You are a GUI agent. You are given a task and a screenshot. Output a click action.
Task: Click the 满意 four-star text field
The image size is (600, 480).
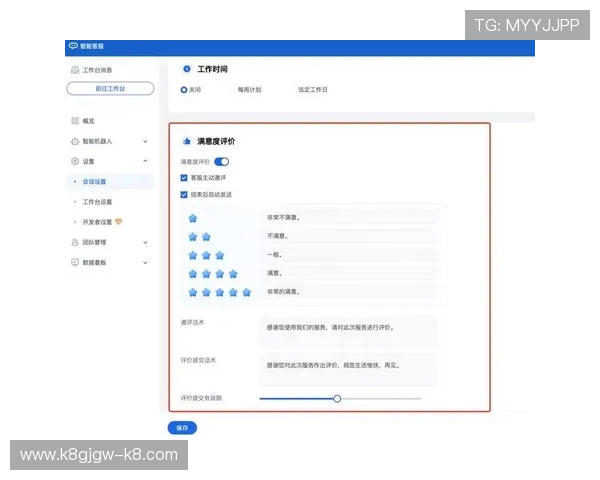350,273
